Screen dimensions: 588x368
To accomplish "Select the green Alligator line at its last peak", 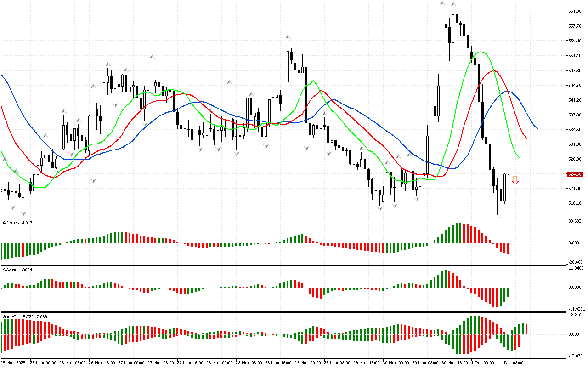I will coord(481,52).
